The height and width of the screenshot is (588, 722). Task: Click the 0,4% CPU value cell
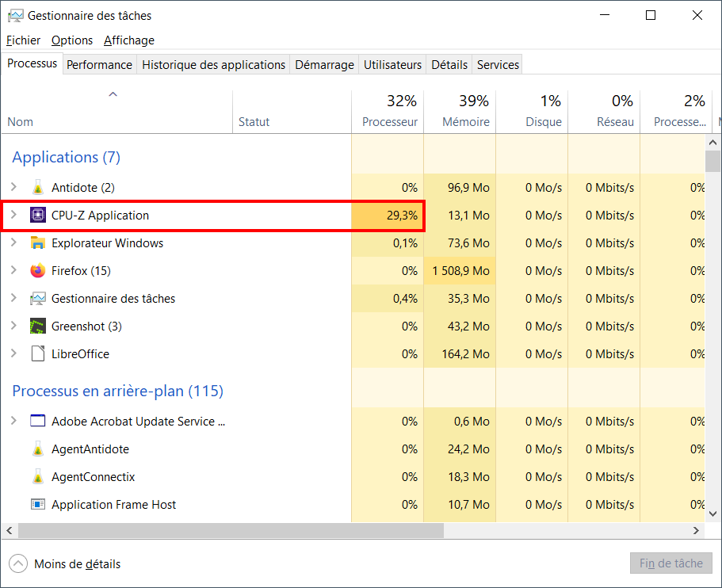(388, 299)
